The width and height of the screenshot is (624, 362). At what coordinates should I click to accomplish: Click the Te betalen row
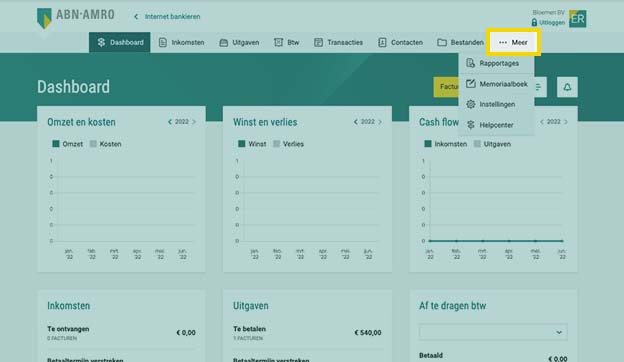307,333
